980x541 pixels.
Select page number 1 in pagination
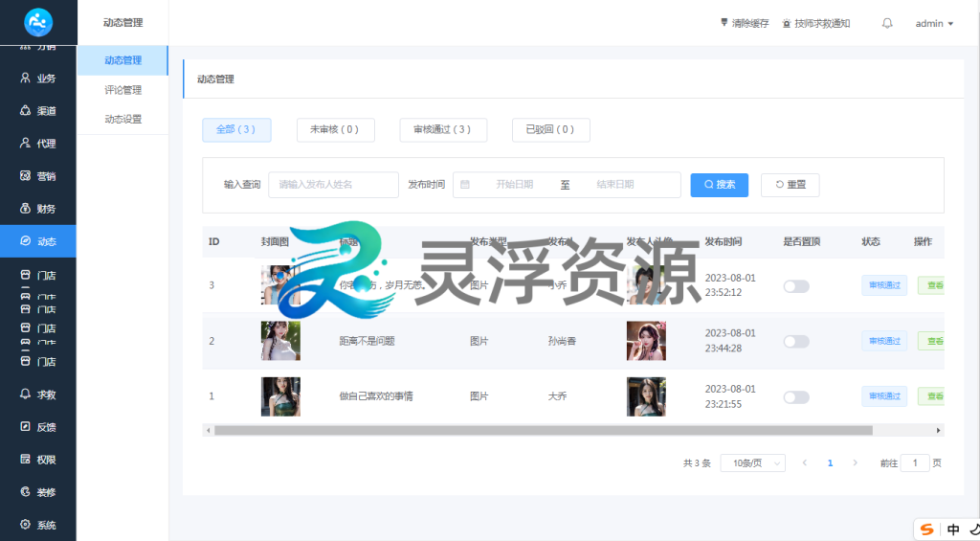click(830, 462)
